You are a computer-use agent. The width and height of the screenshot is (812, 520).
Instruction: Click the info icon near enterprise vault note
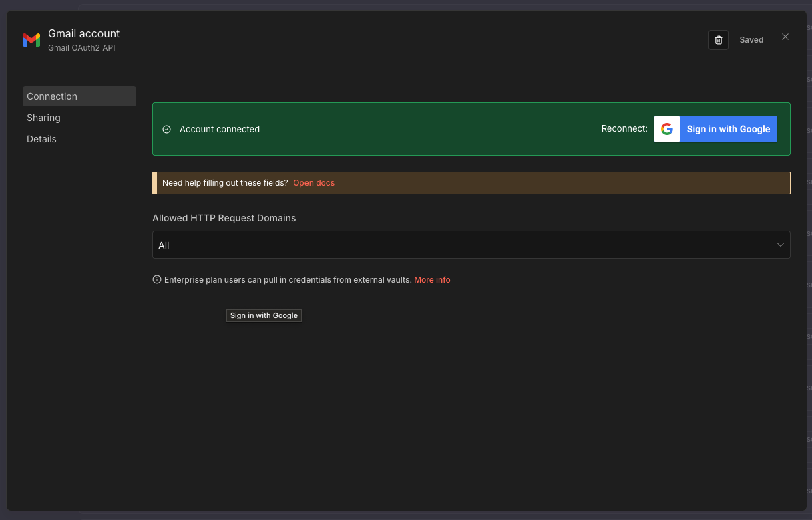pos(156,279)
